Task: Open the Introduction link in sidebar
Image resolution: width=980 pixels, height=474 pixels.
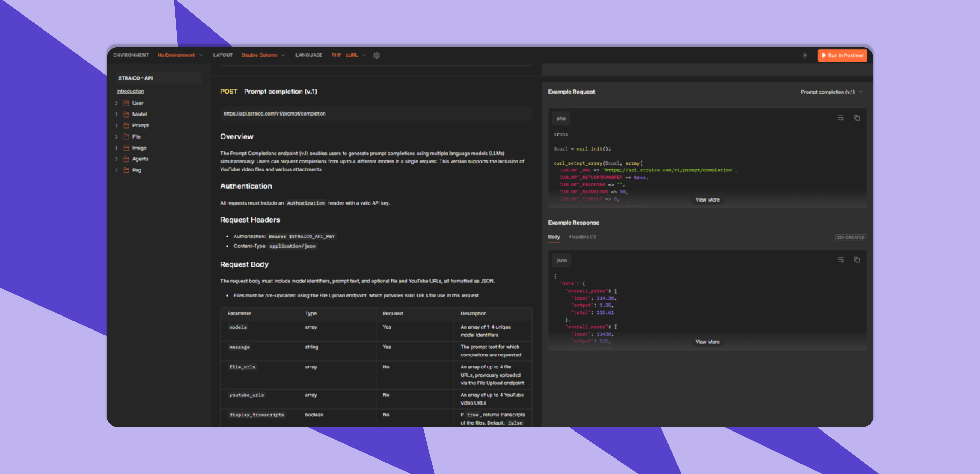Action: pos(130,91)
